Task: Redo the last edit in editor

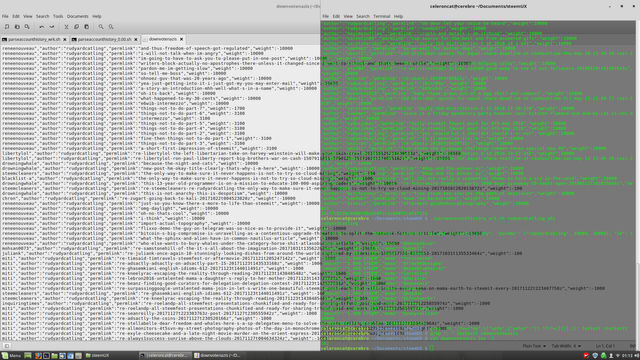Action: (x=52, y=27)
